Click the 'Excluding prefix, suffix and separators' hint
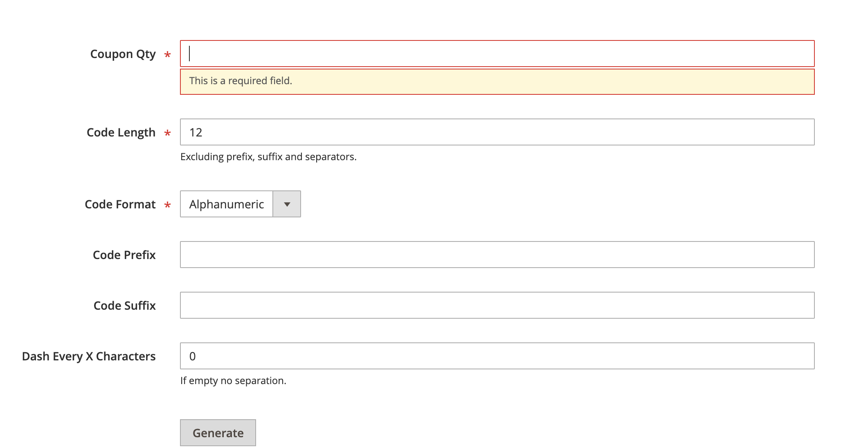 [x=268, y=156]
